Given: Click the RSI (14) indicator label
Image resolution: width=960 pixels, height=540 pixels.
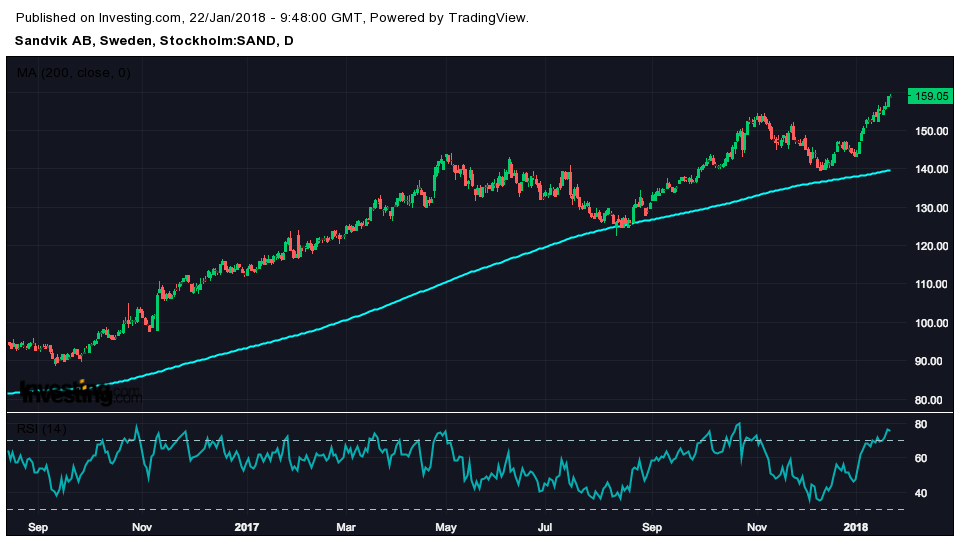Looking at the screenshot, I should click(x=42, y=429).
